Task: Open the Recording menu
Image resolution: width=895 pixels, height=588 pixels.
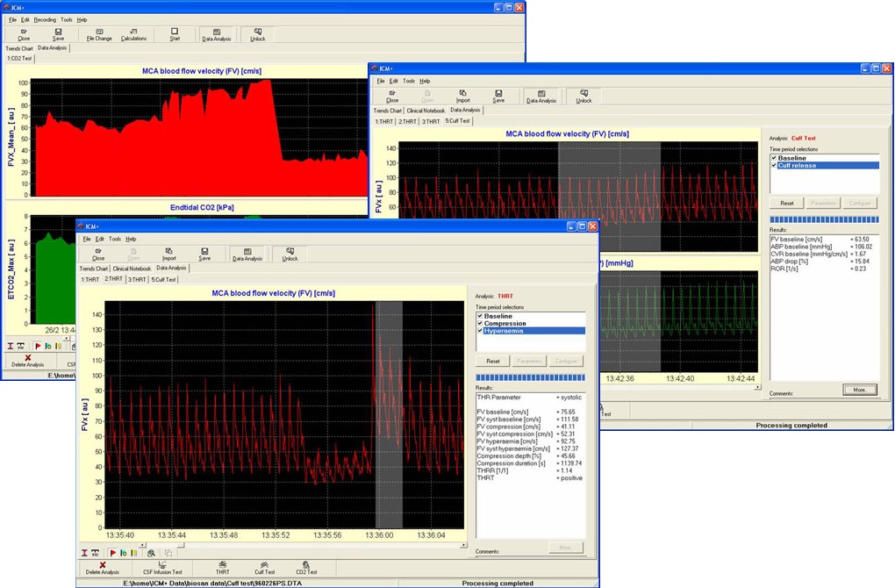Action: coord(45,19)
